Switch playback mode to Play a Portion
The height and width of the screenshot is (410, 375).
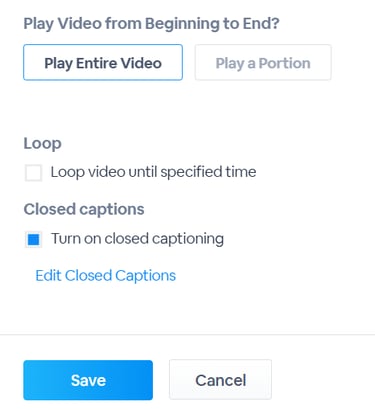(263, 62)
